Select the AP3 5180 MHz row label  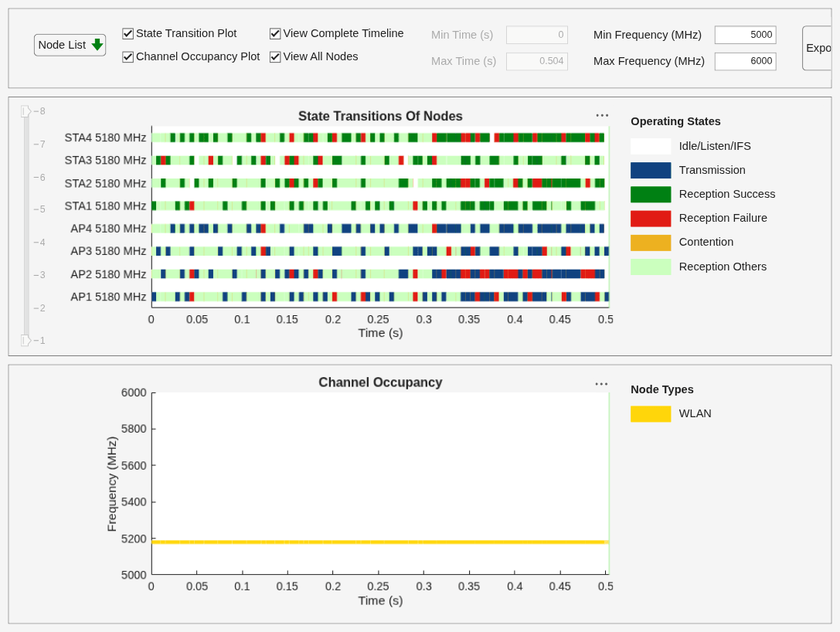pos(108,251)
